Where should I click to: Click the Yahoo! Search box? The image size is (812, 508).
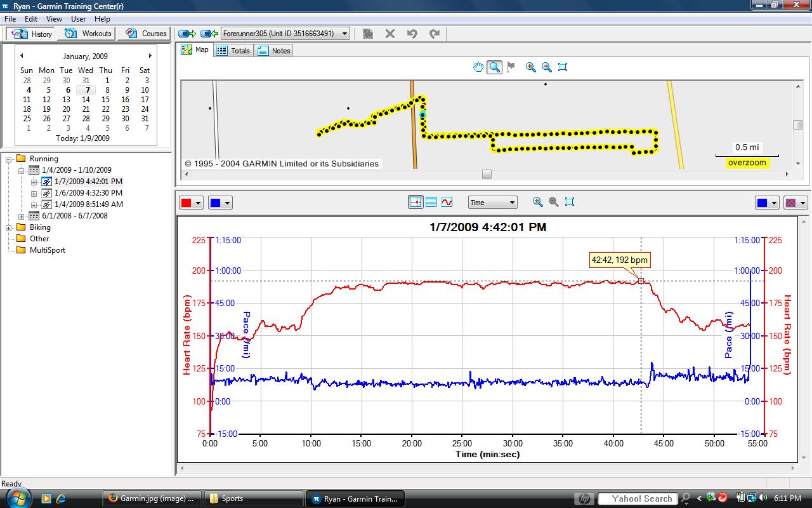(x=637, y=498)
